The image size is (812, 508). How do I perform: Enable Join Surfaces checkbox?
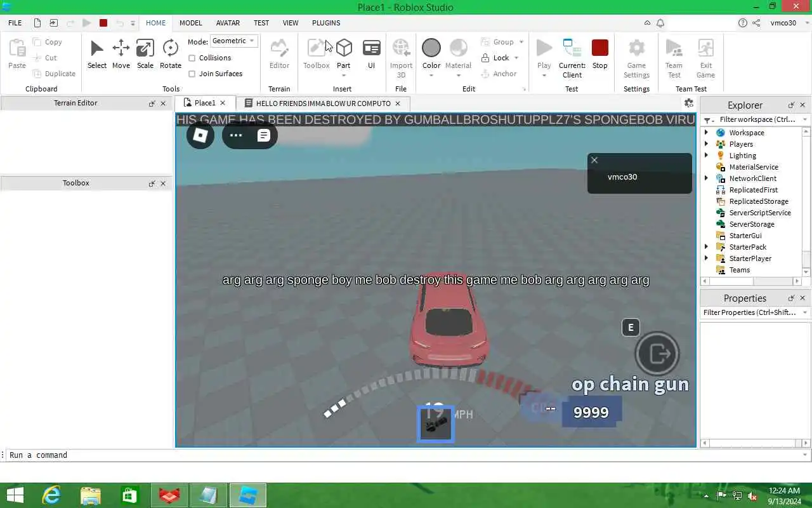pyautogui.click(x=192, y=74)
